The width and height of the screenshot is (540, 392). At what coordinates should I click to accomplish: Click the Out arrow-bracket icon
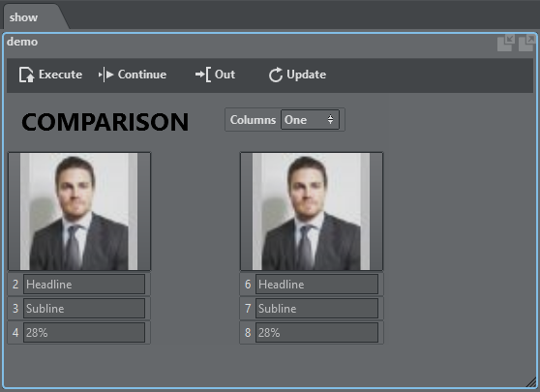(203, 75)
